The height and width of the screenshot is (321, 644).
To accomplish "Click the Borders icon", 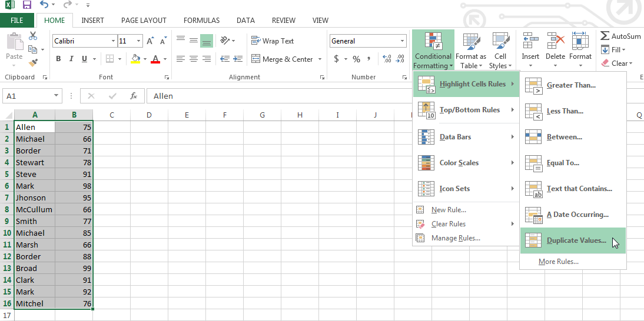I will 109,59.
